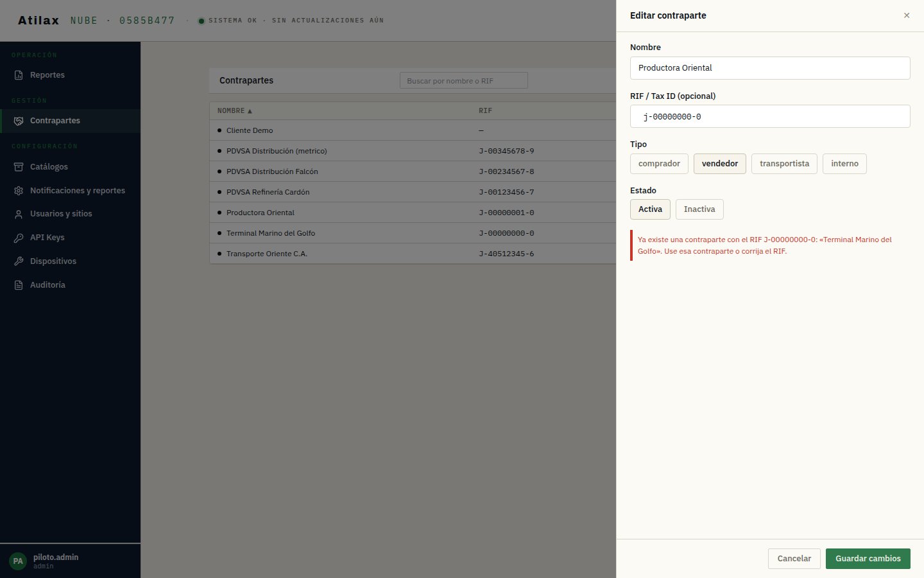
Task: Click the Contrapartes handshake icon
Action: pos(19,121)
